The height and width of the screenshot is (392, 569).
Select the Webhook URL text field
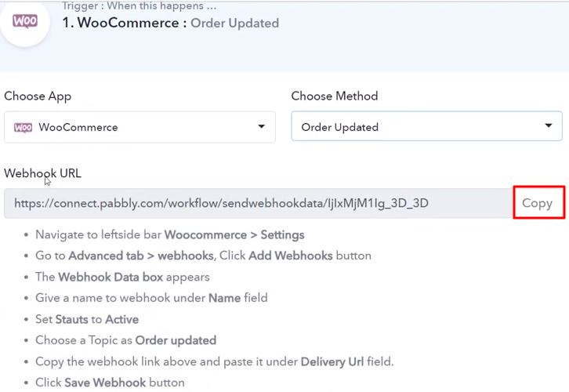[x=258, y=203]
